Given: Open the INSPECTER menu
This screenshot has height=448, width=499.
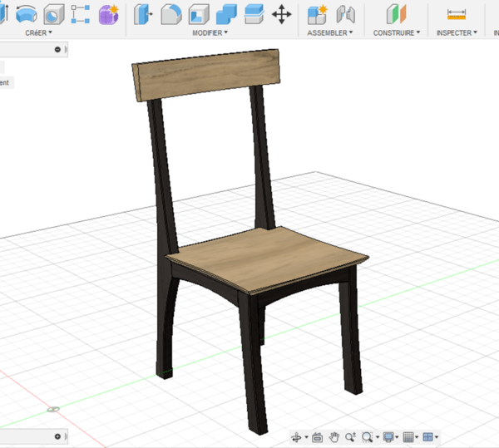Looking at the screenshot, I should tap(457, 33).
